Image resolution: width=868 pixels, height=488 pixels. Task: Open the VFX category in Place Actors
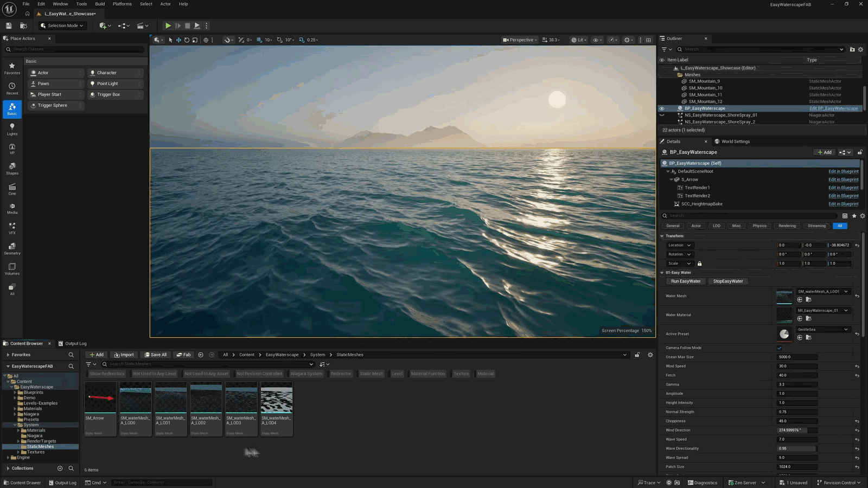click(12, 228)
